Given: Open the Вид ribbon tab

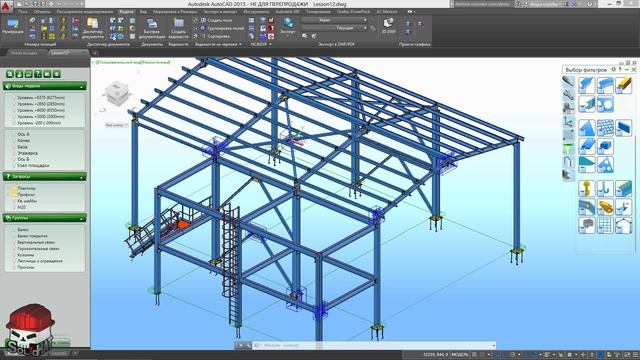Looking at the screenshot, I should click(x=143, y=12).
